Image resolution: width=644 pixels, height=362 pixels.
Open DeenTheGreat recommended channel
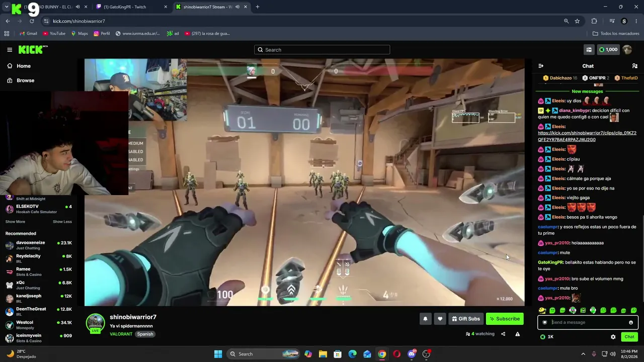coord(38,312)
